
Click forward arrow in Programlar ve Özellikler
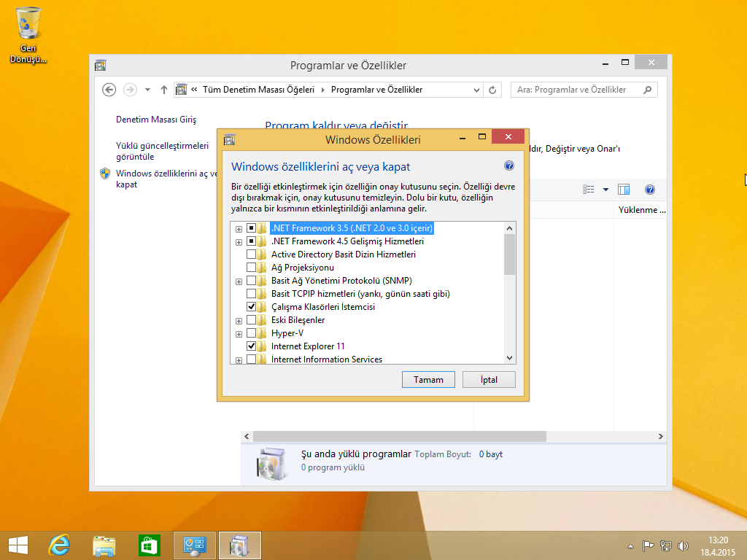pos(130,90)
